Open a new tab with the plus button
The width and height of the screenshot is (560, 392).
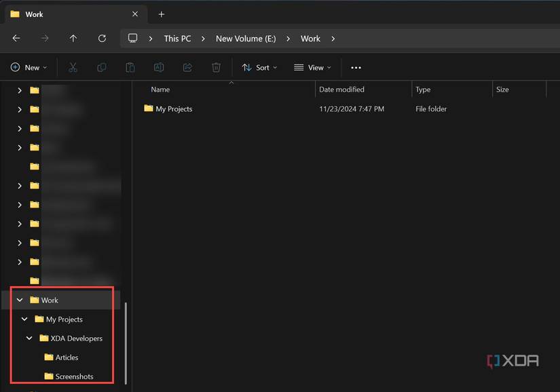click(161, 14)
